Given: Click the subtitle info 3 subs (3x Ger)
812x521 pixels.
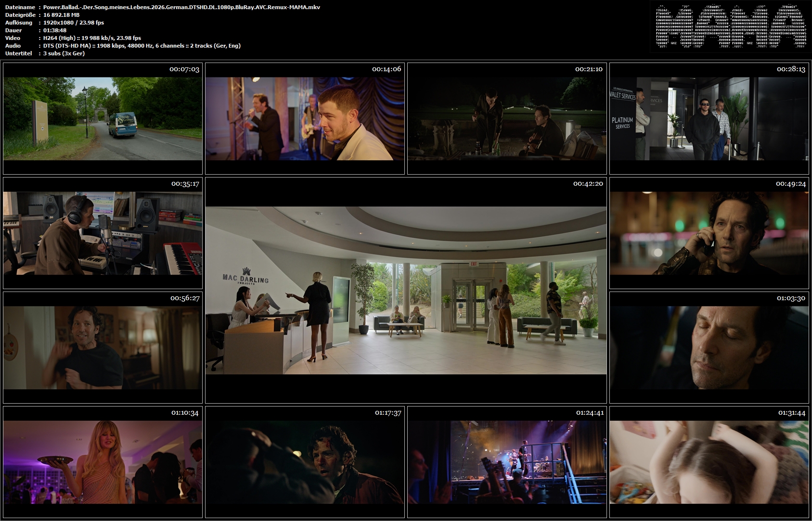Looking at the screenshot, I should (x=64, y=53).
